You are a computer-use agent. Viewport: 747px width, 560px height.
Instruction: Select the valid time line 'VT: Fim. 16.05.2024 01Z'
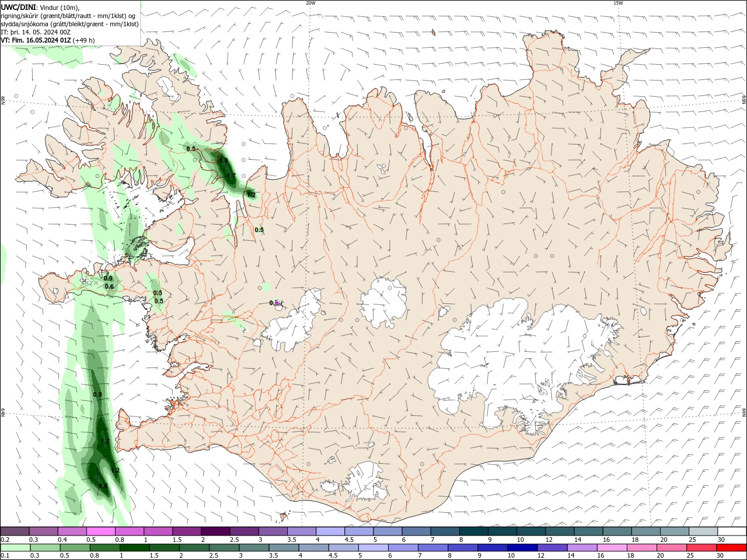pyautogui.click(x=36, y=40)
